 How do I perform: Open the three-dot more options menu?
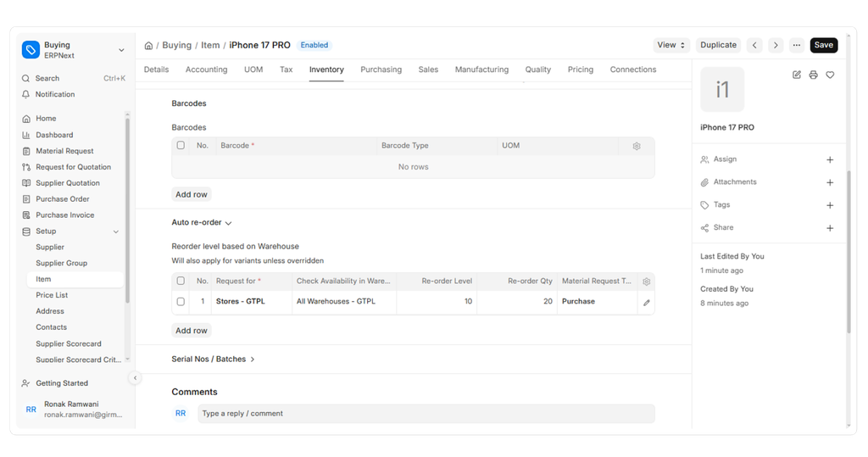pos(797,46)
